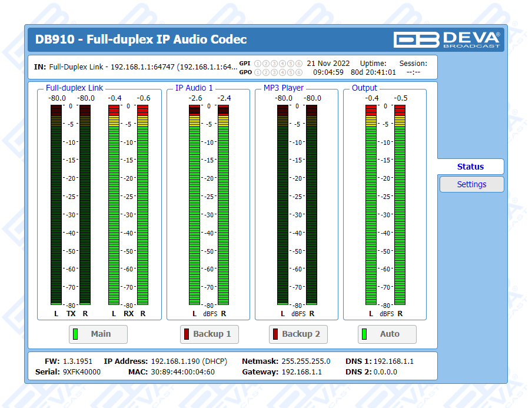The image size is (532, 408).
Task: Click GPO indicator number 6
Action: tap(299, 72)
